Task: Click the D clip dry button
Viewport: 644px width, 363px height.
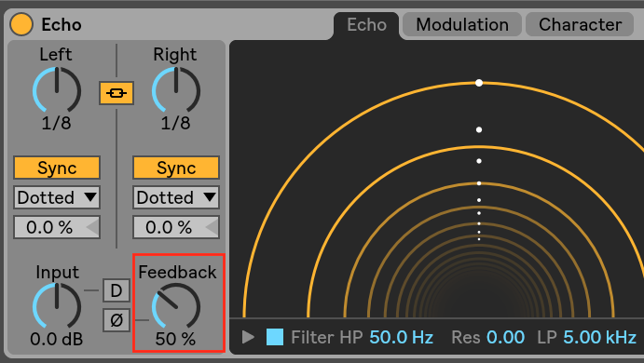Action: tap(116, 290)
